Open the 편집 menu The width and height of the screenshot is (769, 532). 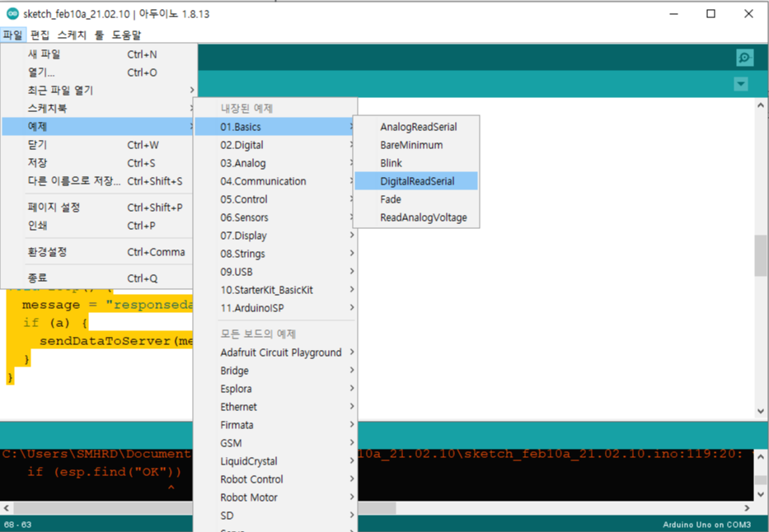coord(40,35)
